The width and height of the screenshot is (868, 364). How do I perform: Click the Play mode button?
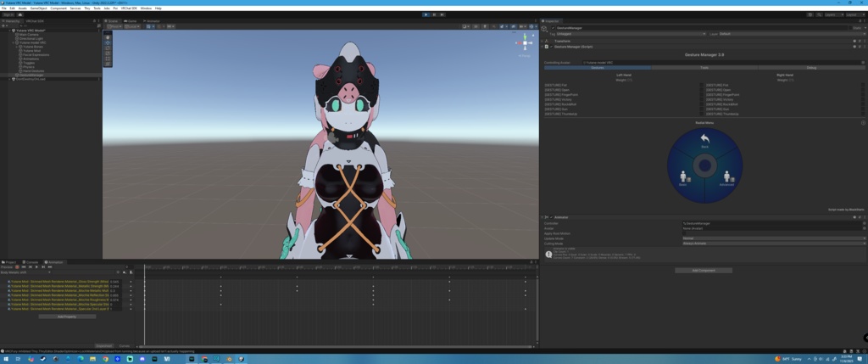(x=426, y=15)
